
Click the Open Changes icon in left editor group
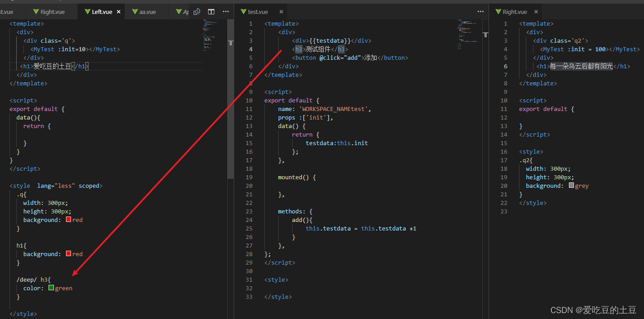(x=196, y=12)
